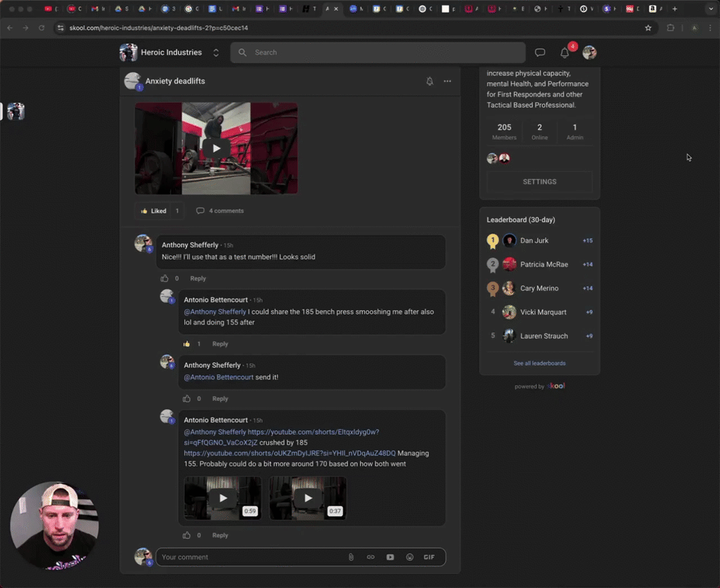Play the 0:37 video thumbnail
The height and width of the screenshot is (588, 720).
click(x=308, y=498)
